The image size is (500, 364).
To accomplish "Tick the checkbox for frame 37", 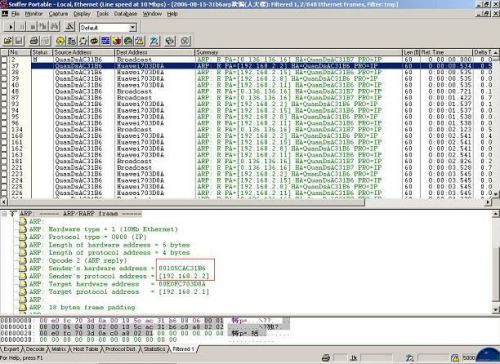I will tap(4, 66).
